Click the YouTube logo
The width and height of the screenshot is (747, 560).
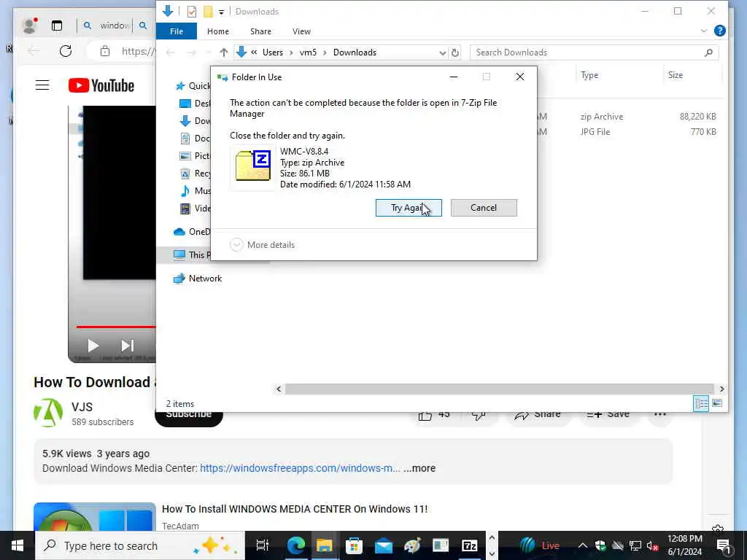[x=101, y=86]
